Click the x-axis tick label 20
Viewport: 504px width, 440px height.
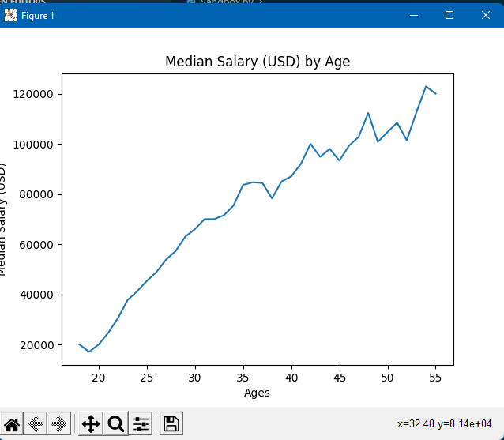(99, 378)
